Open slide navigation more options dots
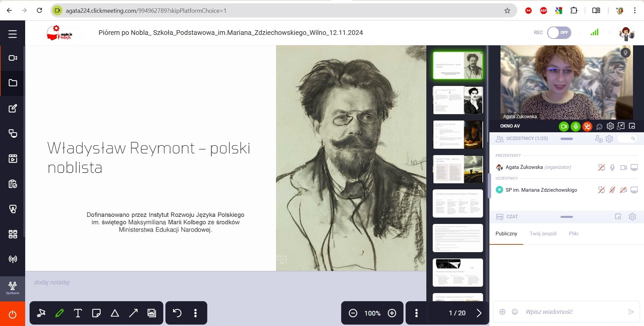Screen dimensions: 644x326 [x=416, y=313]
